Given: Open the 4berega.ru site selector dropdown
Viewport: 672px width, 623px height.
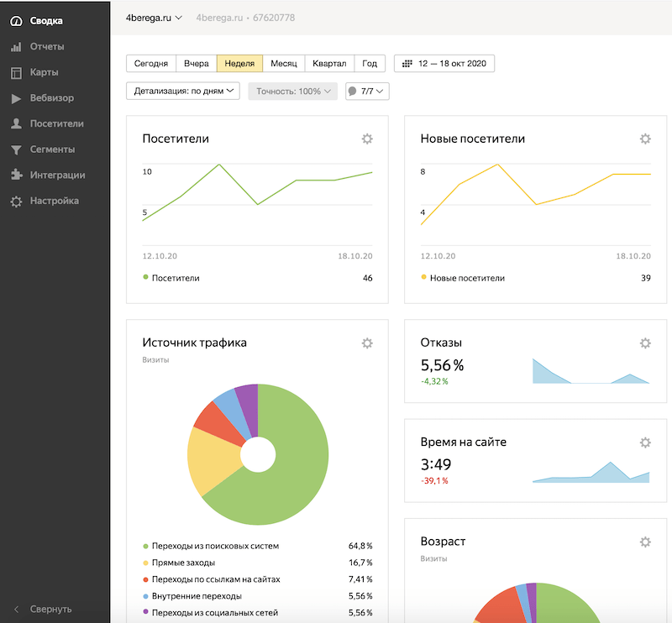Looking at the screenshot, I should coord(154,18).
